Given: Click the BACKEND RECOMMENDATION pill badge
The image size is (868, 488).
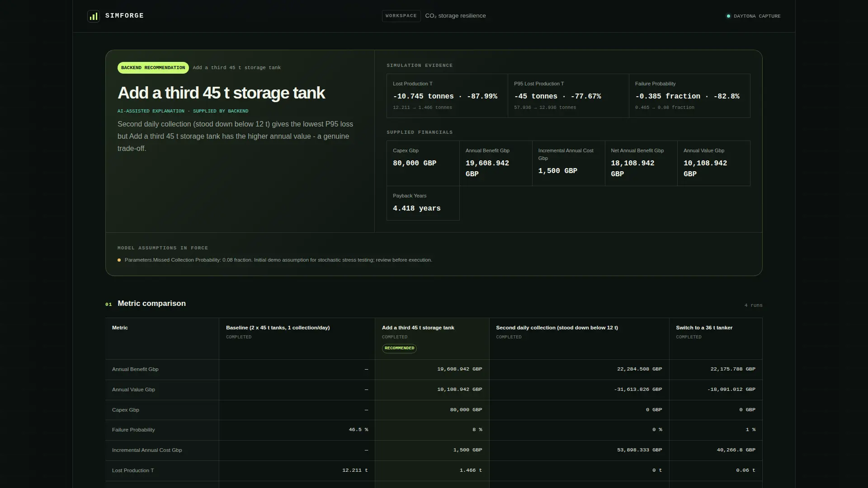Looking at the screenshot, I should (153, 68).
